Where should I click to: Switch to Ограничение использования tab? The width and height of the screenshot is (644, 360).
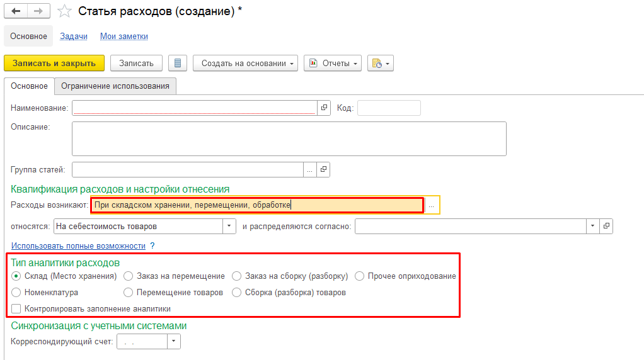(x=115, y=86)
